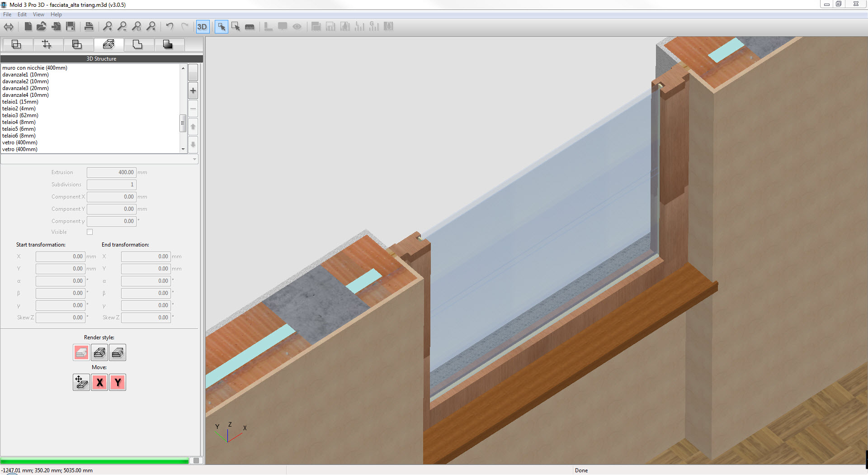This screenshot has width=868, height=475.
Task: Select the ruler measure tool
Action: (250, 27)
